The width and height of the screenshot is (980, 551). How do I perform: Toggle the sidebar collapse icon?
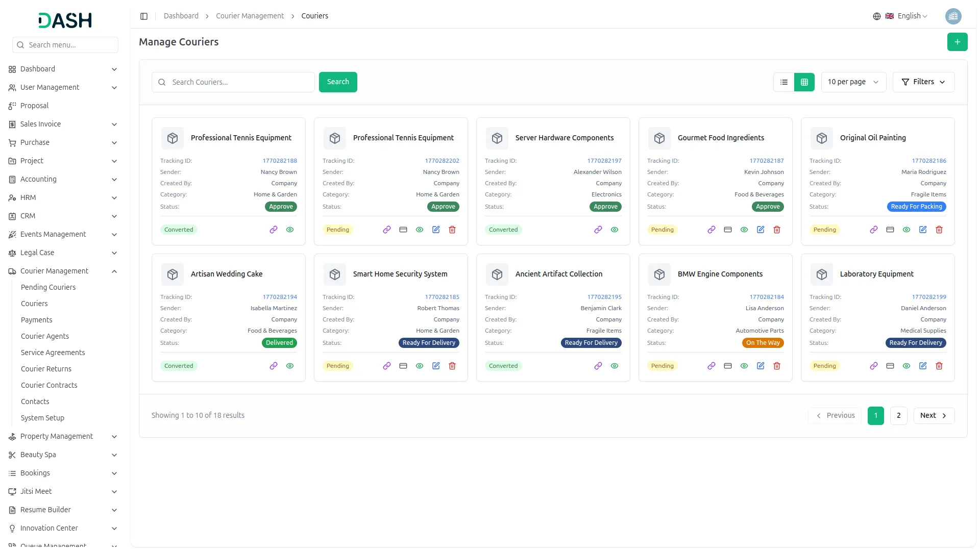click(144, 16)
